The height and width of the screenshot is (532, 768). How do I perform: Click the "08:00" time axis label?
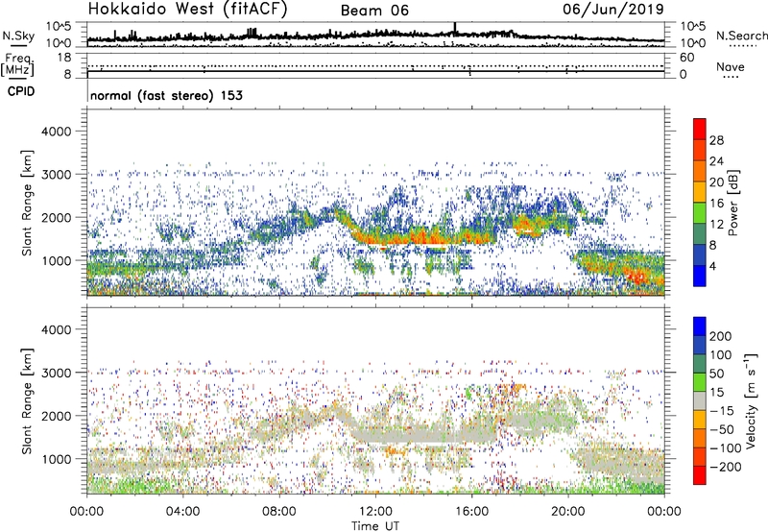pos(279,512)
